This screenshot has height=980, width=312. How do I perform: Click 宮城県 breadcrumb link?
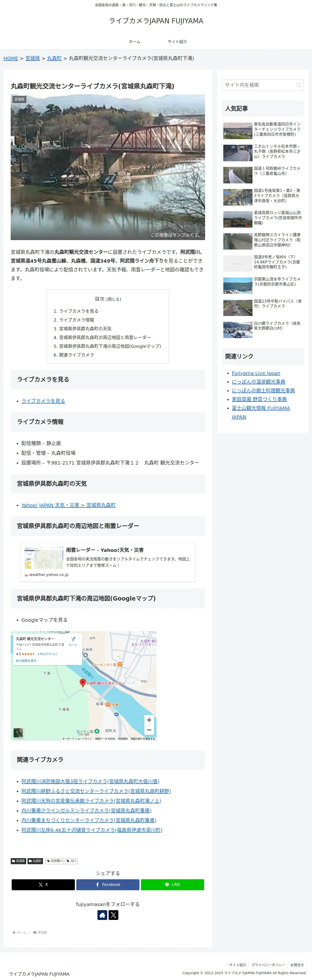33,58
